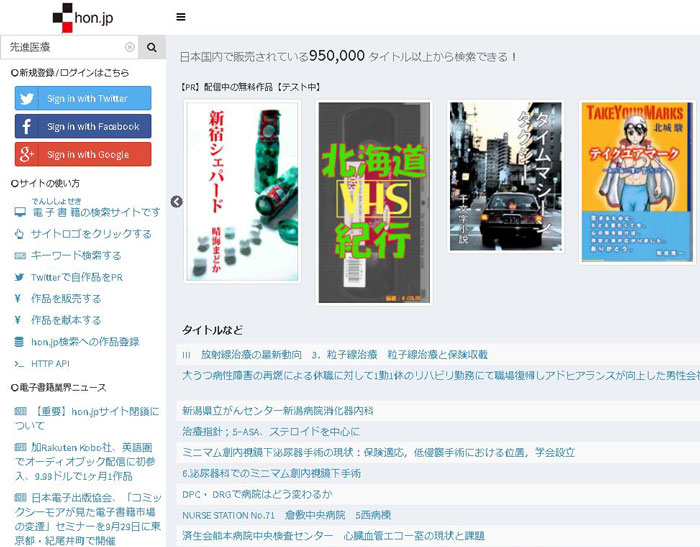Click the terminal icon beside HTTP API

pyautogui.click(x=19, y=364)
